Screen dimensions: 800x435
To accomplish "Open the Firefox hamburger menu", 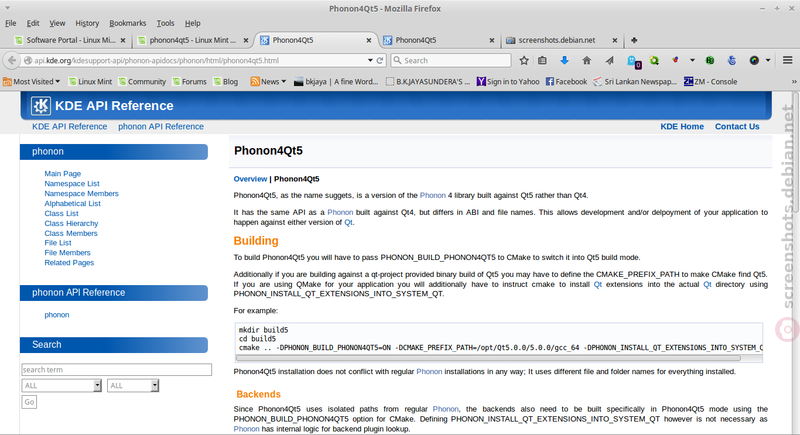I will tap(787, 60).
